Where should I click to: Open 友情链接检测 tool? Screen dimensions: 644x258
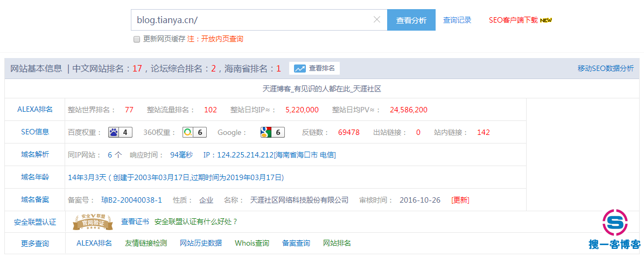point(146,243)
